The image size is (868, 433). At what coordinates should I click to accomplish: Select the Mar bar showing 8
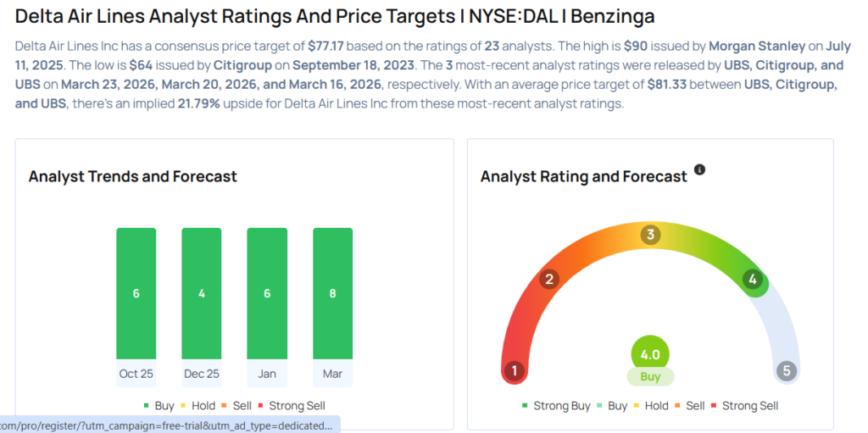click(x=332, y=293)
